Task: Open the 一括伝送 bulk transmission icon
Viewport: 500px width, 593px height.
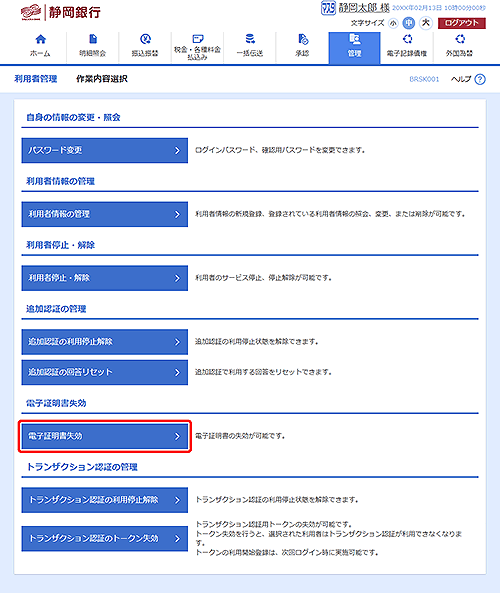Action: [x=250, y=39]
